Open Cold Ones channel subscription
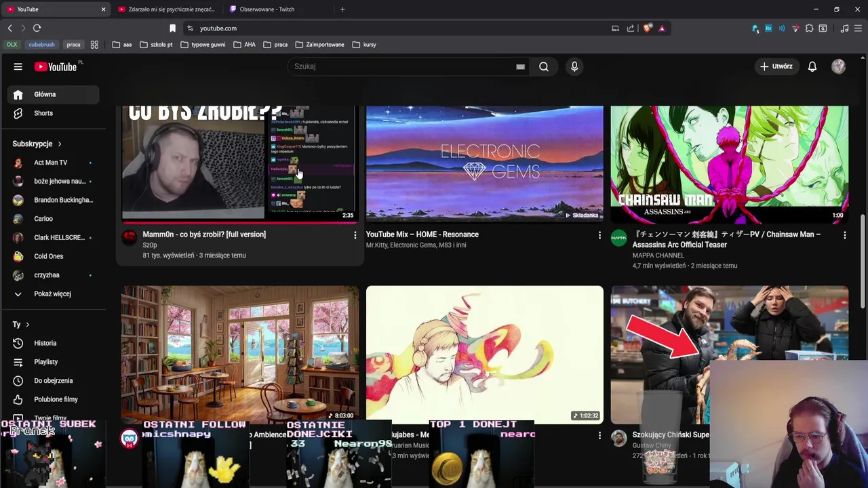Image resolution: width=868 pixels, height=488 pixels. [54, 256]
